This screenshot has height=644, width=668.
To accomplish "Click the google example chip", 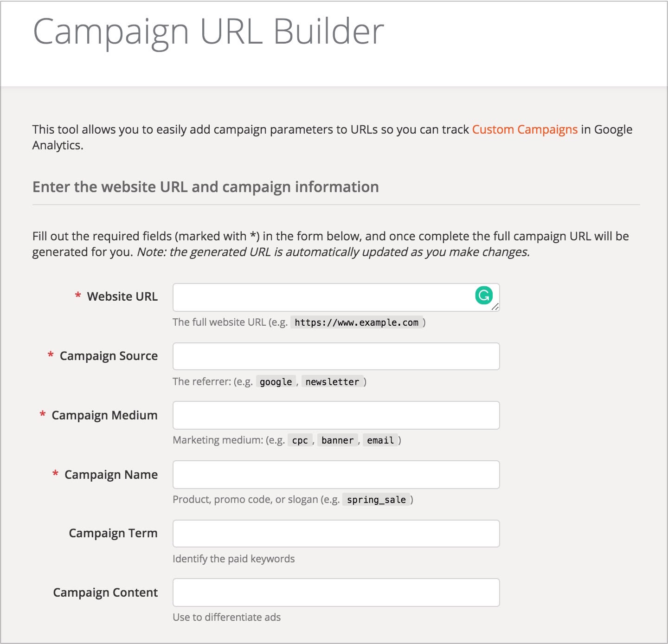I will coord(276,382).
